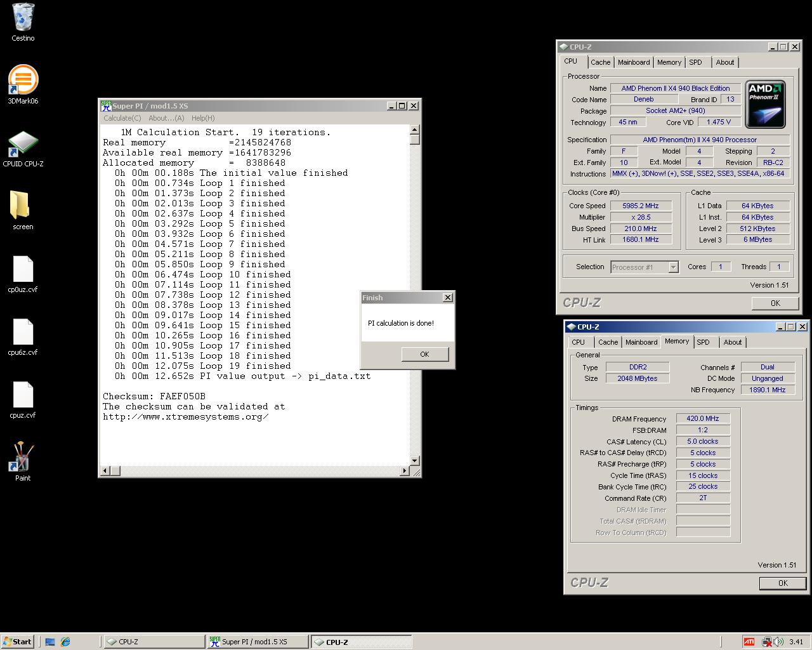Click the volume speaker tray icon
Screen dimensions: 812x650
778,642
